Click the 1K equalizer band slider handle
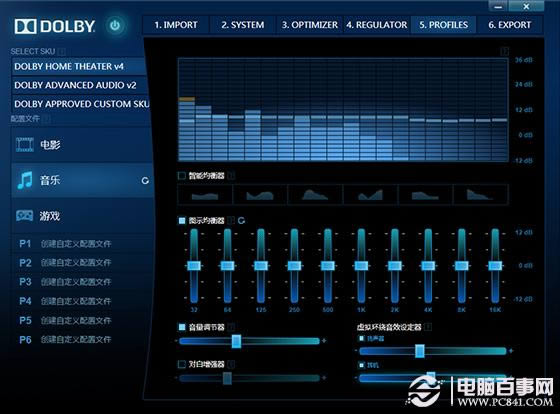The image size is (560, 414). [x=361, y=266]
